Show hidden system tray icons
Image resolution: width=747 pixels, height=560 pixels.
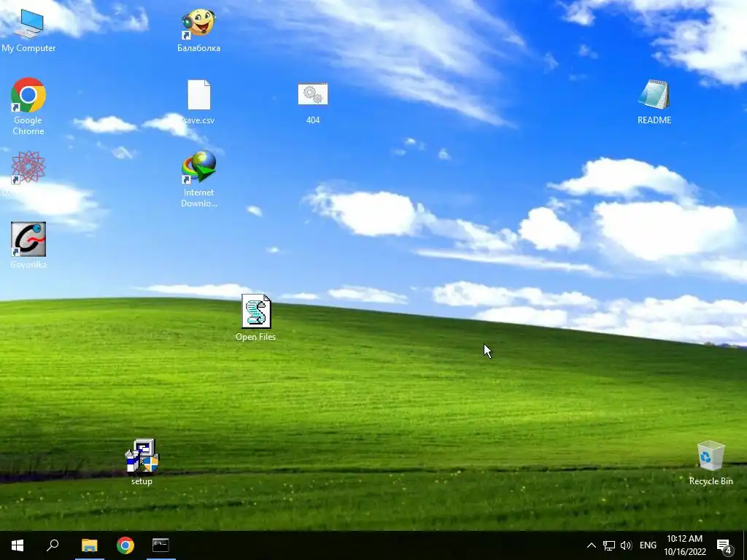(591, 545)
